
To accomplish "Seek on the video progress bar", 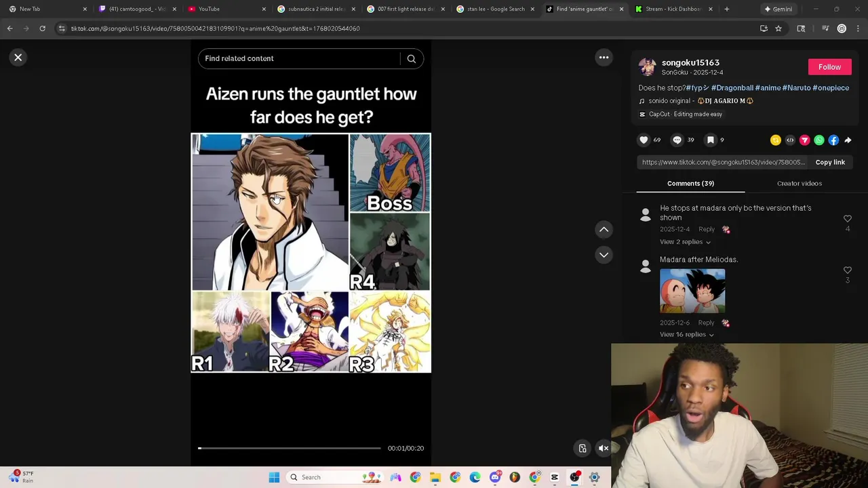I will (290, 448).
